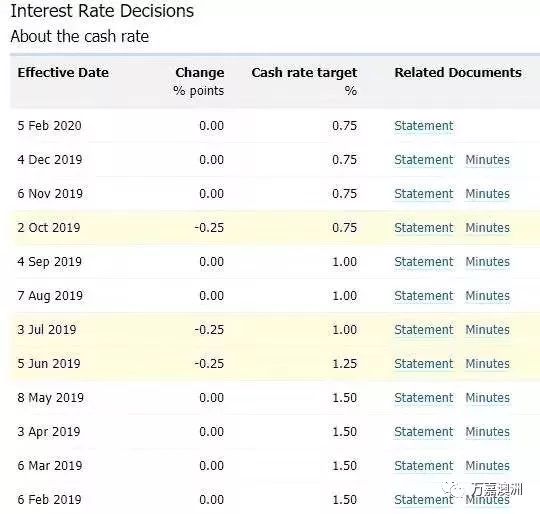540x514 pixels.
Task: Open the 5 Feb 2020 Statement link
Action: click(424, 126)
